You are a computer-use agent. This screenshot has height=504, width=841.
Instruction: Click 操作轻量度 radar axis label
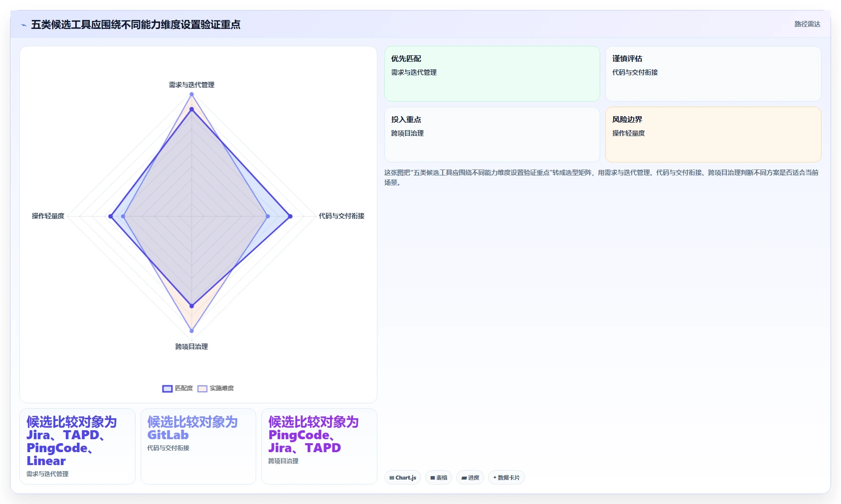click(48, 216)
